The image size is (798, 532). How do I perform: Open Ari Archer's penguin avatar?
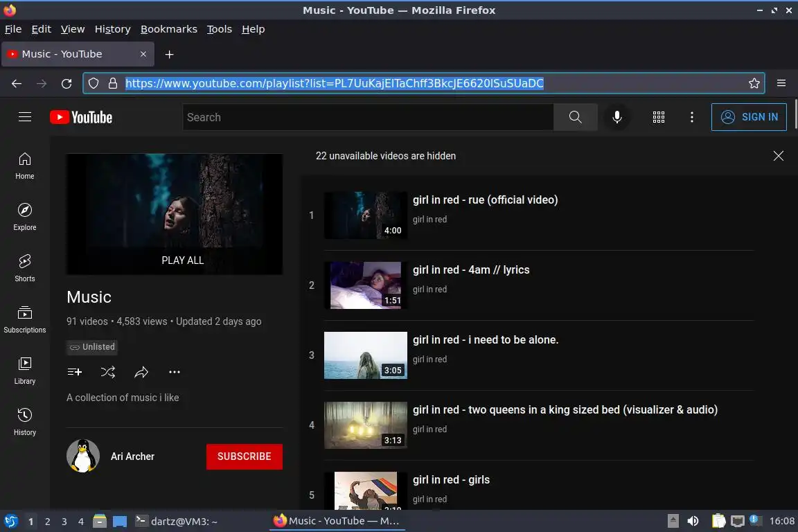tap(83, 456)
